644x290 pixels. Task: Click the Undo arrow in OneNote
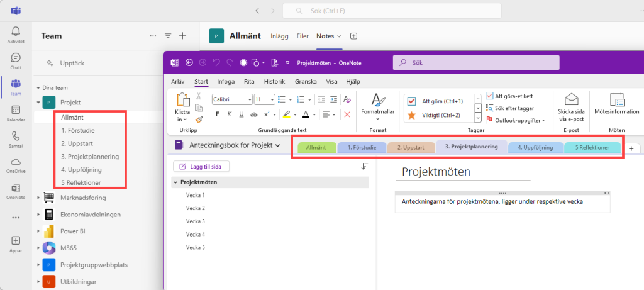216,62
